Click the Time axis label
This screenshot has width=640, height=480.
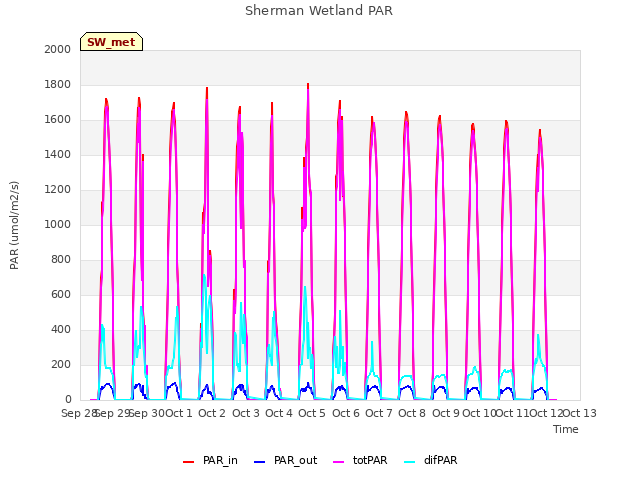click(x=566, y=429)
